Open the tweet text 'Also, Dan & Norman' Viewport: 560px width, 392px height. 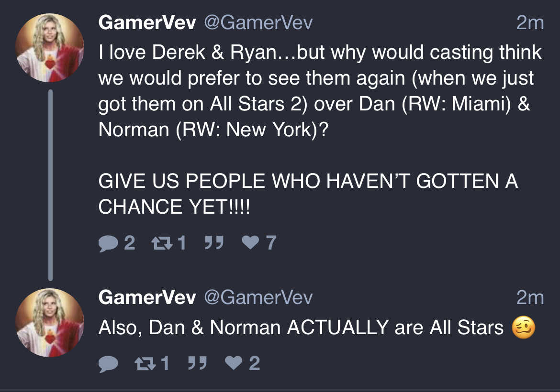coord(317,327)
